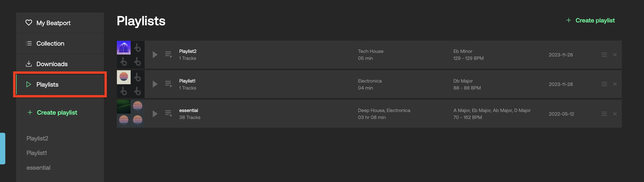Open Playlist2 link in sidebar list

coord(37,139)
